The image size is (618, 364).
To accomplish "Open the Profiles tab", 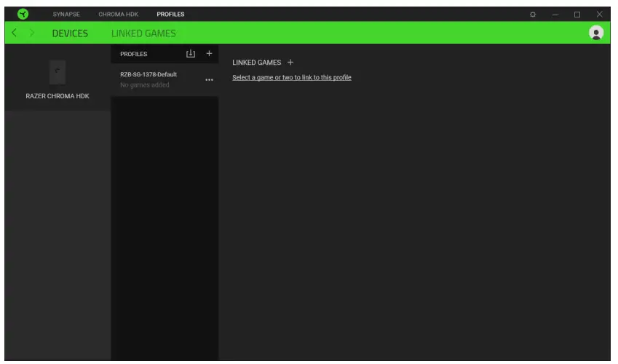I will coord(170,15).
